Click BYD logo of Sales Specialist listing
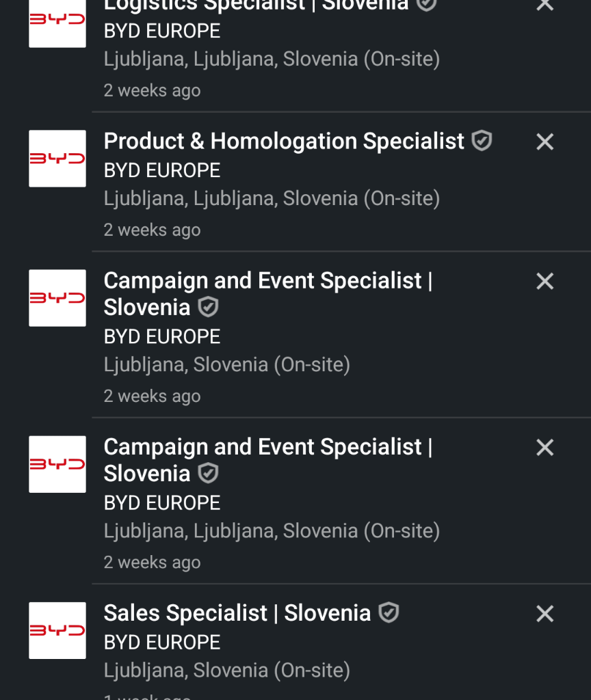591x700 pixels. [57, 630]
